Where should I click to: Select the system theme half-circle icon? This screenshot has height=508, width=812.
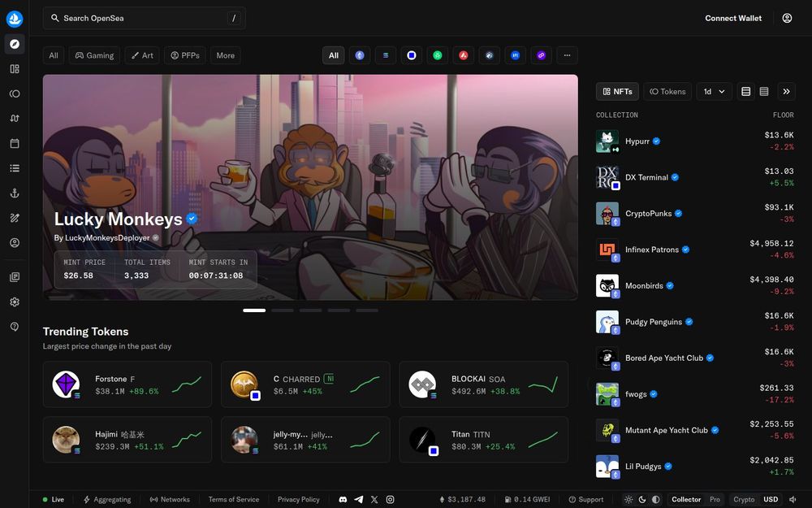[x=655, y=500]
